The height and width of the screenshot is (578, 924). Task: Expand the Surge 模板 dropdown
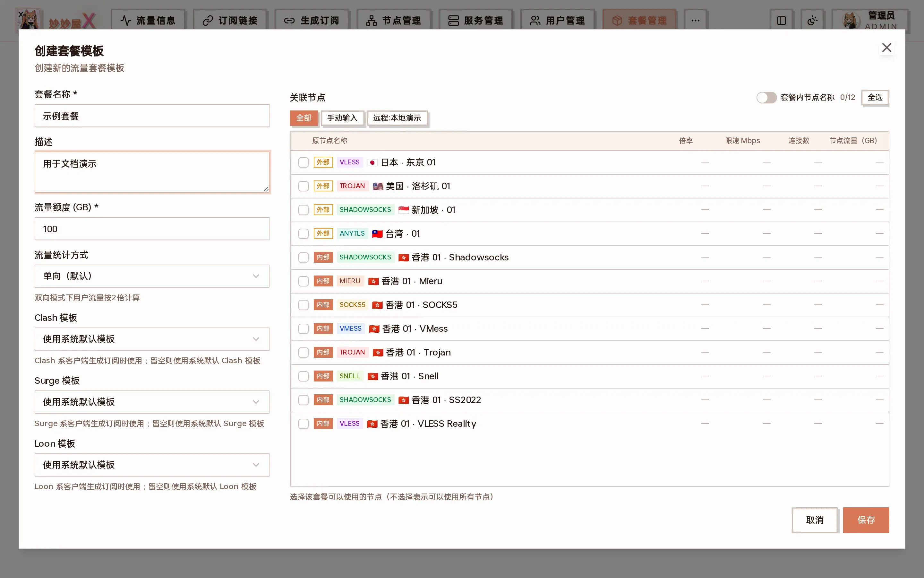click(x=152, y=402)
